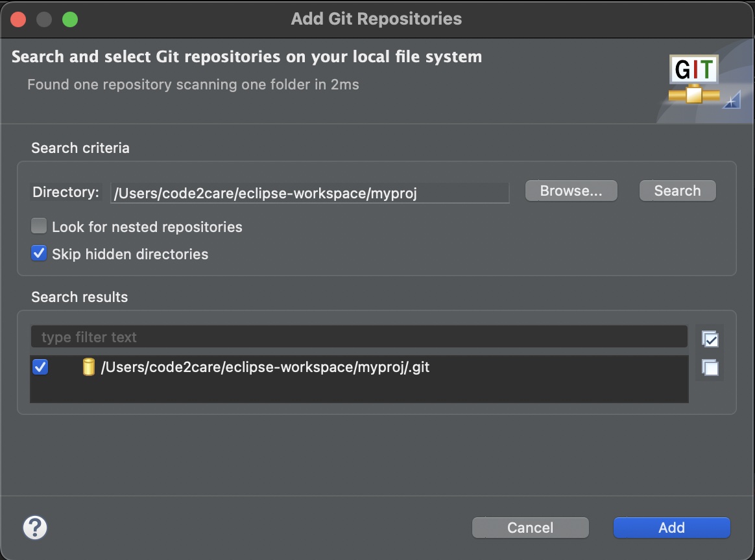
Task: Cancel adding Git repositories
Action: tap(530, 528)
